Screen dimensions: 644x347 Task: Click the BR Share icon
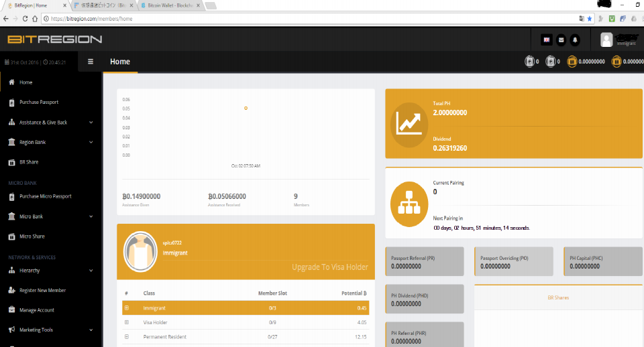[11, 162]
